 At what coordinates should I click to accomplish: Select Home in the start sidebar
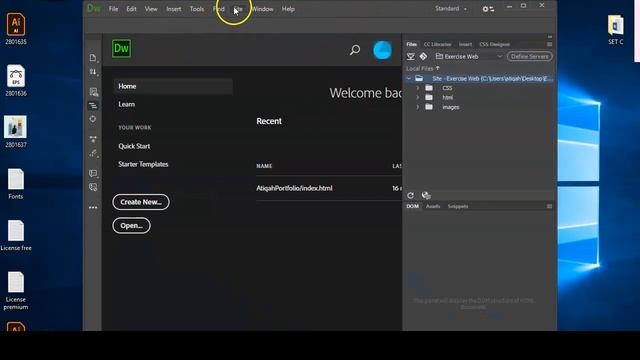(173, 86)
